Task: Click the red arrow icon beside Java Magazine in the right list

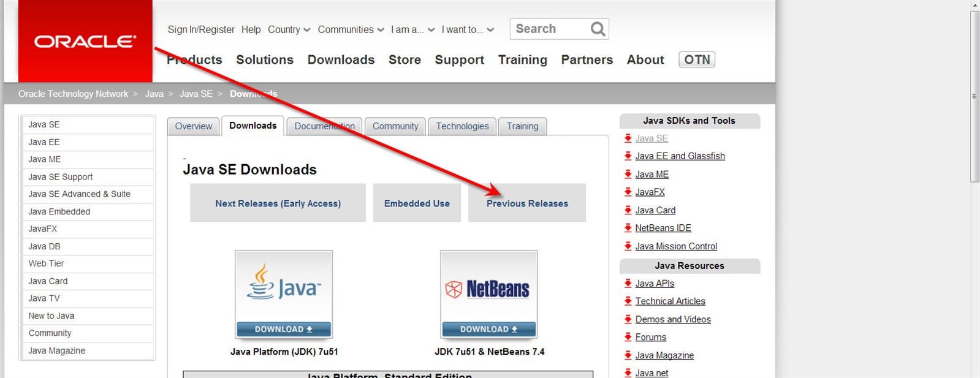Action: click(x=628, y=355)
